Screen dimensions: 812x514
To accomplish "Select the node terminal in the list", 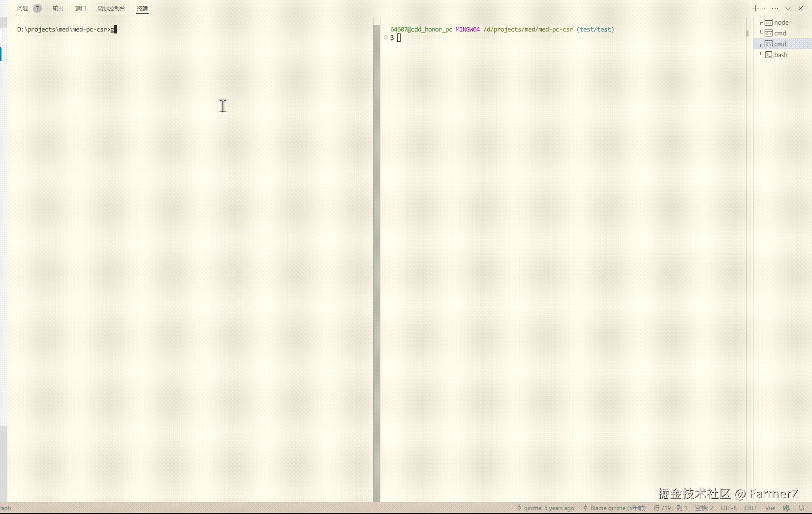I will click(x=781, y=22).
